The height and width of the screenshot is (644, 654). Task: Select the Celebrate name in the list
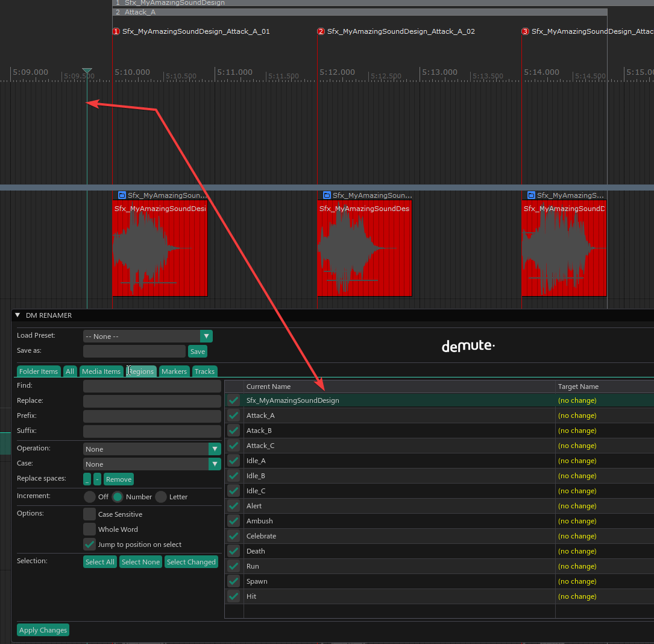[x=261, y=536]
